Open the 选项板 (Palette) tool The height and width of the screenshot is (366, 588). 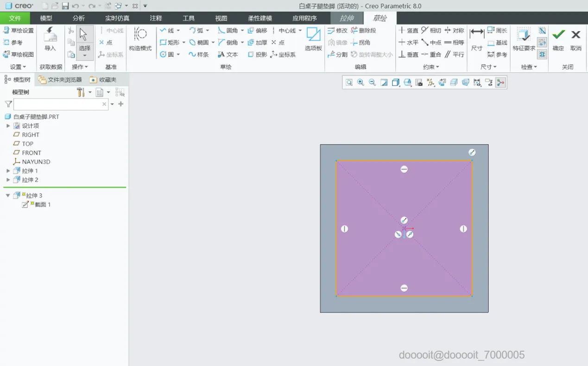[x=313, y=39]
